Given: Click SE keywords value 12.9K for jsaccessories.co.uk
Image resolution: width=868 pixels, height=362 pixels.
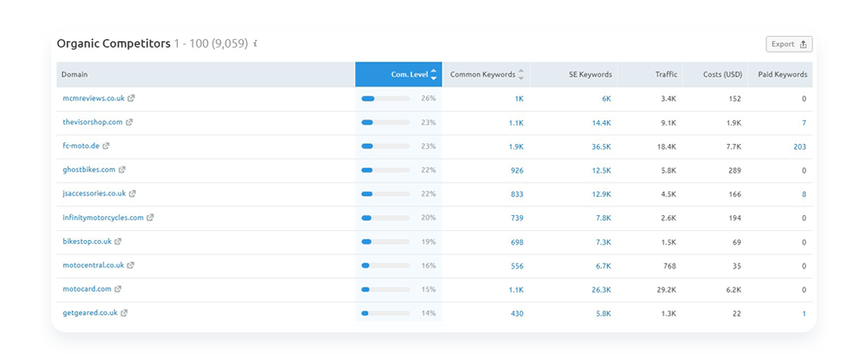Looking at the screenshot, I should [x=602, y=194].
